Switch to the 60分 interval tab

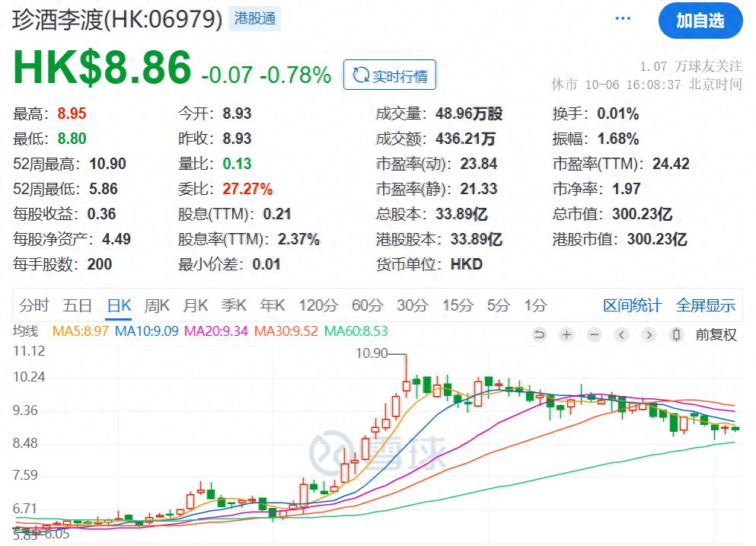click(x=367, y=305)
